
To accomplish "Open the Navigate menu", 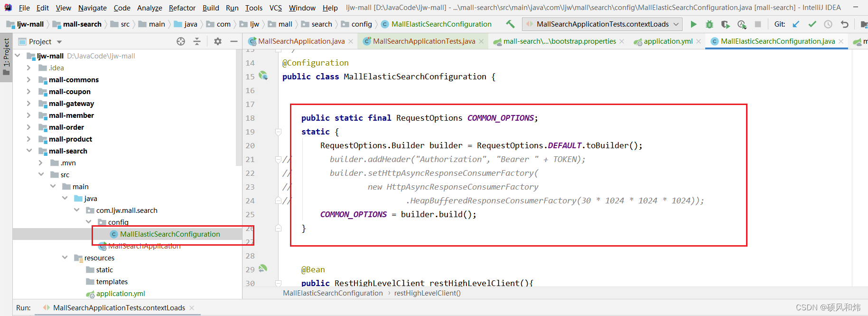I will click(93, 8).
